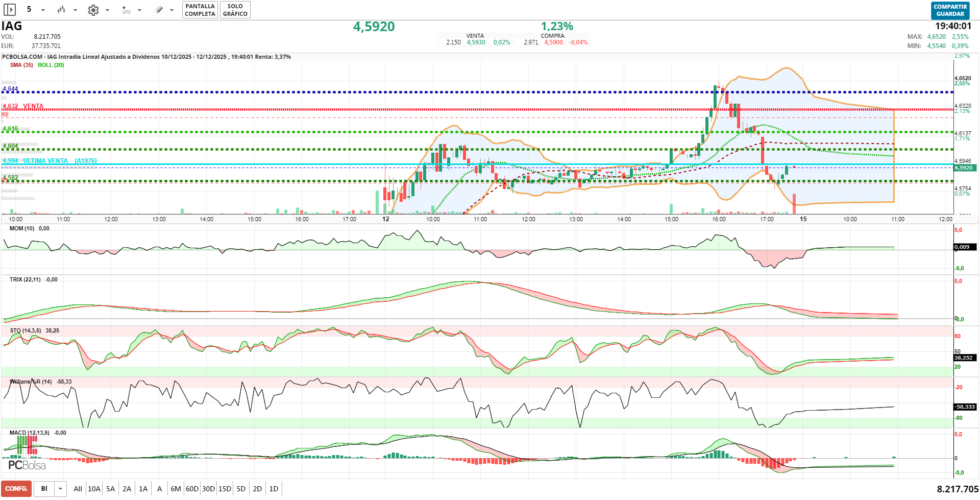Select the All time range
Screen dimensions: 980x500
(78, 489)
